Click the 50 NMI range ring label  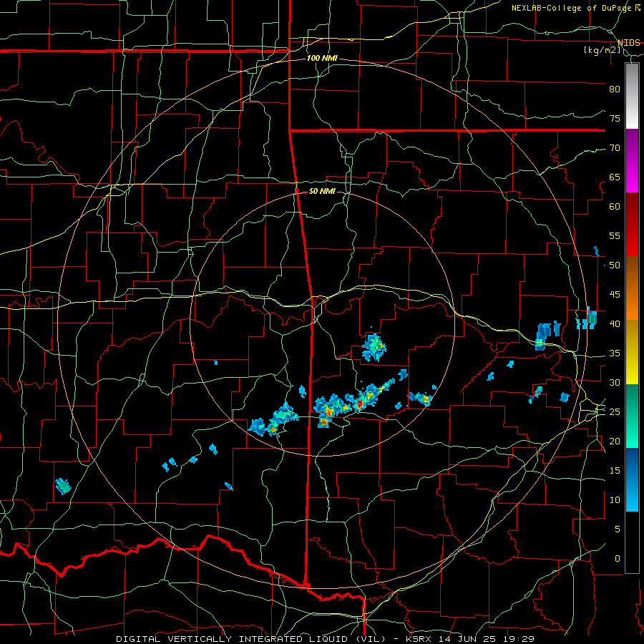[x=322, y=191]
